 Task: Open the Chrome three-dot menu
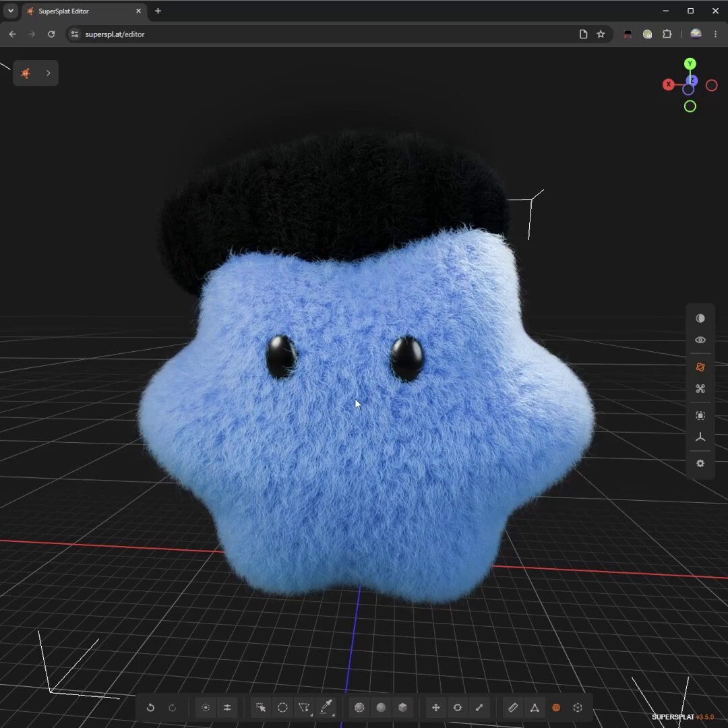click(x=715, y=34)
